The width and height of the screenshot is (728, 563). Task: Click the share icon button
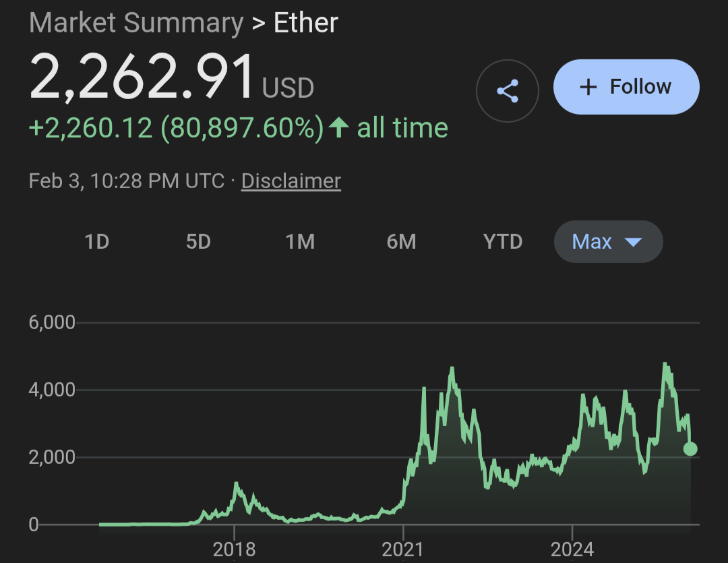tap(507, 90)
